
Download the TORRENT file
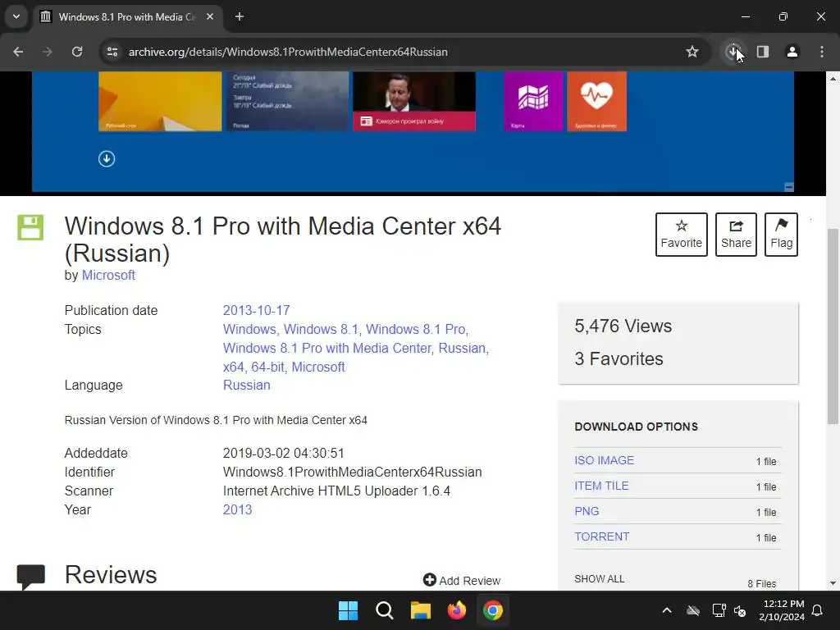click(x=601, y=536)
